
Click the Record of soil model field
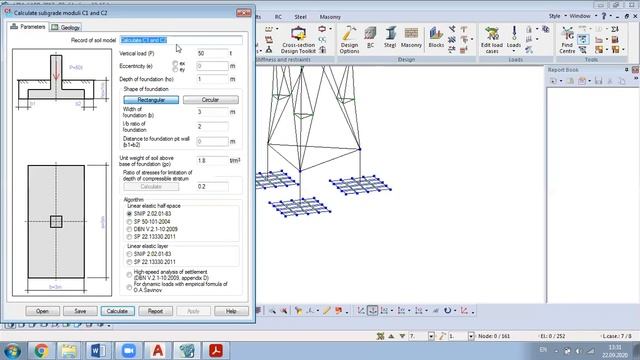coord(181,40)
